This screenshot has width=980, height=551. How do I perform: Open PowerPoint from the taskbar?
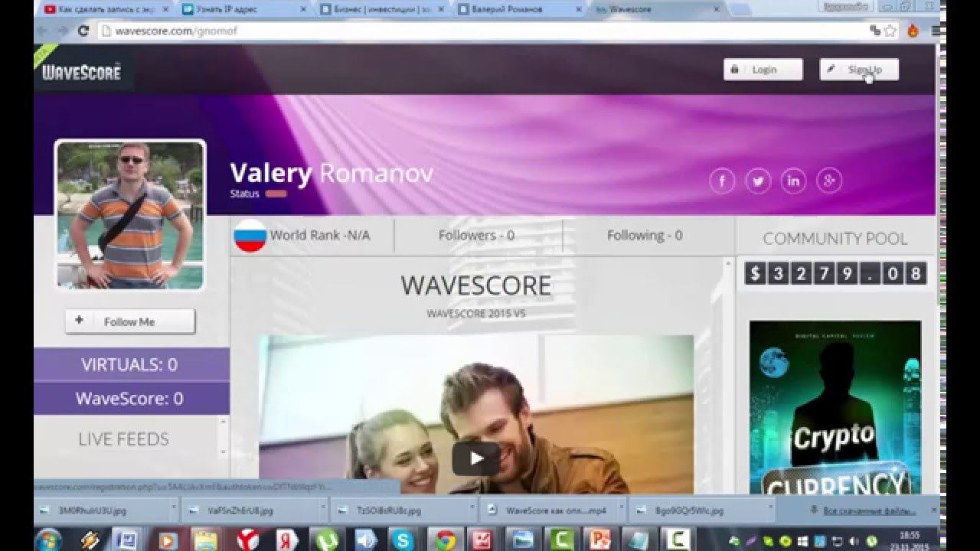coord(599,540)
